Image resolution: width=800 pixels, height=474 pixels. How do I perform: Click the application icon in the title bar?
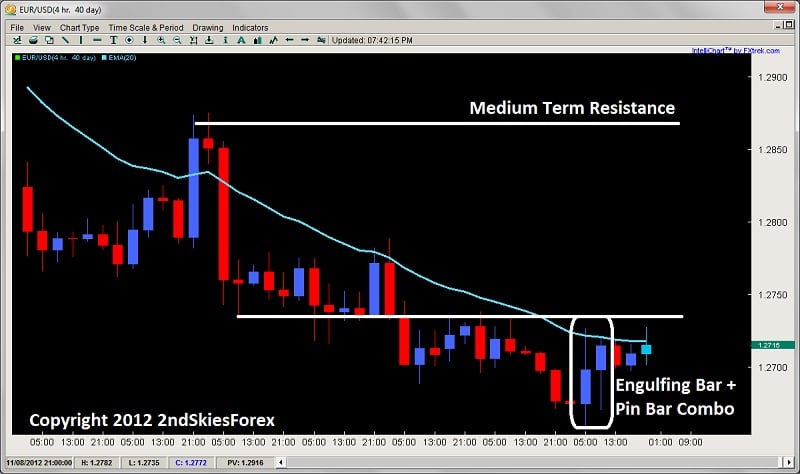tap(10, 9)
